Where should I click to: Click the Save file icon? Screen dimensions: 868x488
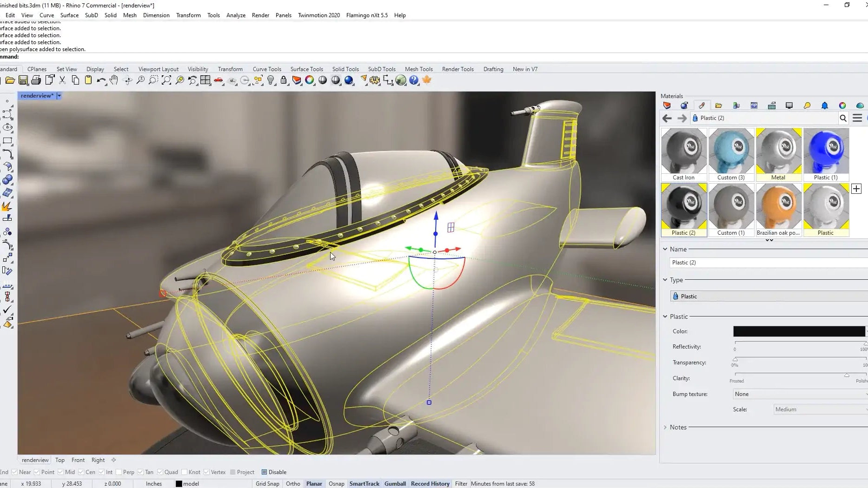pos(23,80)
